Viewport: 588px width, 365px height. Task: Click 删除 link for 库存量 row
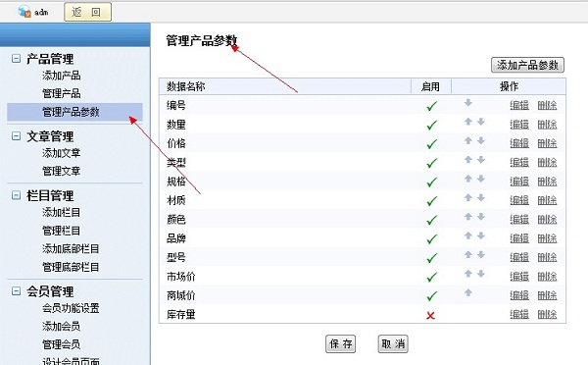tap(547, 314)
